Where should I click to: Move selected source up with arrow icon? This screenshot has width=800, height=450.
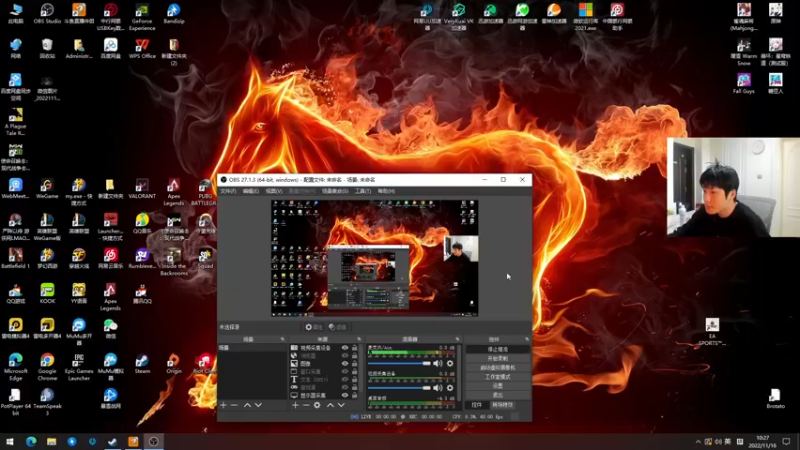tap(330, 405)
